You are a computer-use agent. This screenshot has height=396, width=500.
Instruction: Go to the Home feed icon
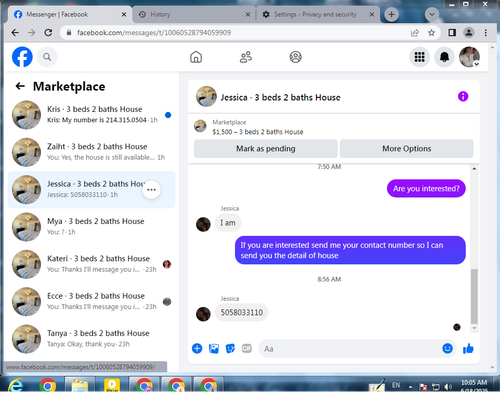tap(196, 57)
